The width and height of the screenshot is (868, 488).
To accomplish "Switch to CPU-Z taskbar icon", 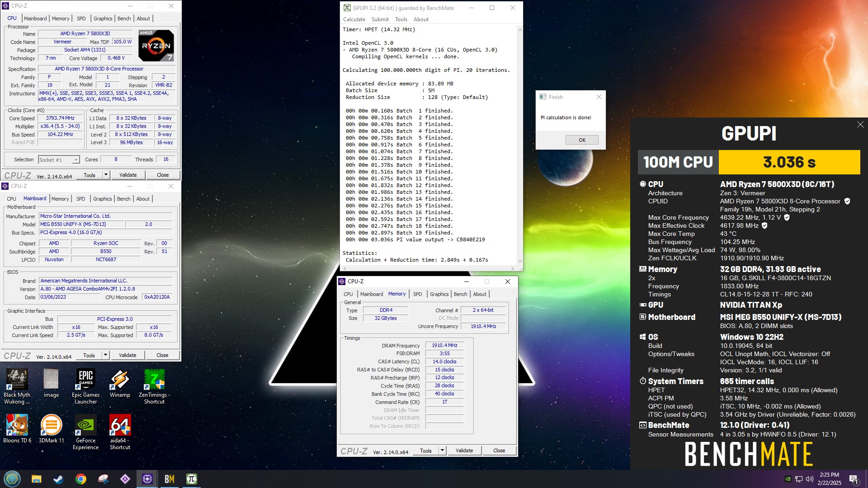I will (x=147, y=479).
